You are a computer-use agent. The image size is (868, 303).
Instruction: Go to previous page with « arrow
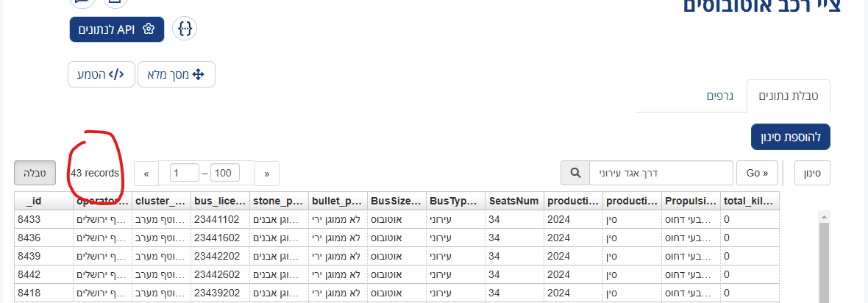pyautogui.click(x=147, y=174)
